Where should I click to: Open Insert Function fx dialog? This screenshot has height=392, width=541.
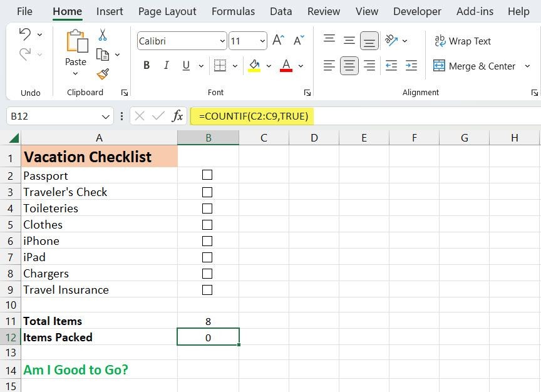(177, 116)
